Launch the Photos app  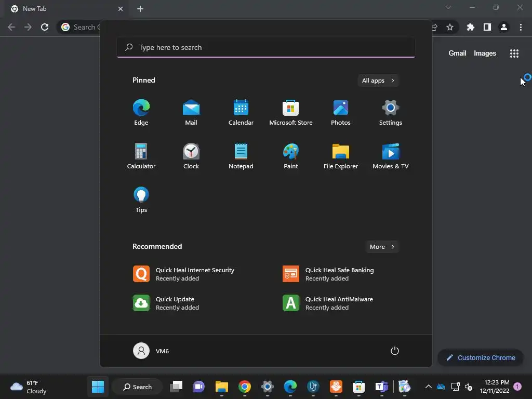341,113
